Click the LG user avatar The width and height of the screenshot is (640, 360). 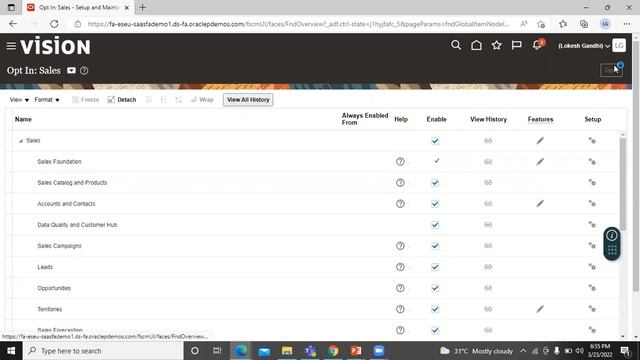[619, 45]
